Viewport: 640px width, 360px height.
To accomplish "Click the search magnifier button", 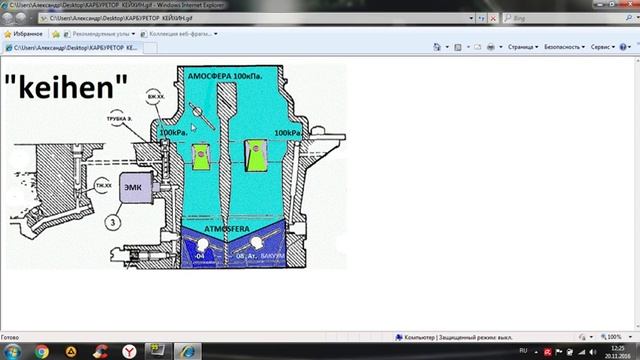I will 629,18.
